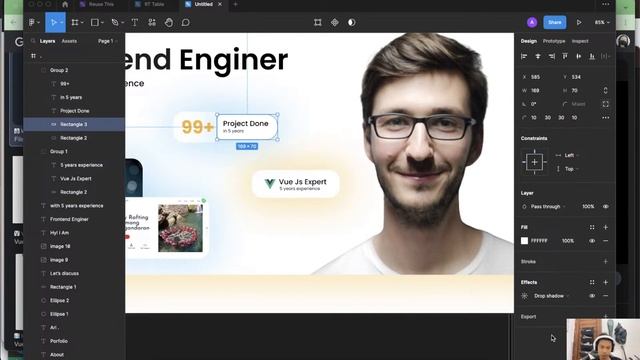Switch to the Design tab

(x=529, y=41)
